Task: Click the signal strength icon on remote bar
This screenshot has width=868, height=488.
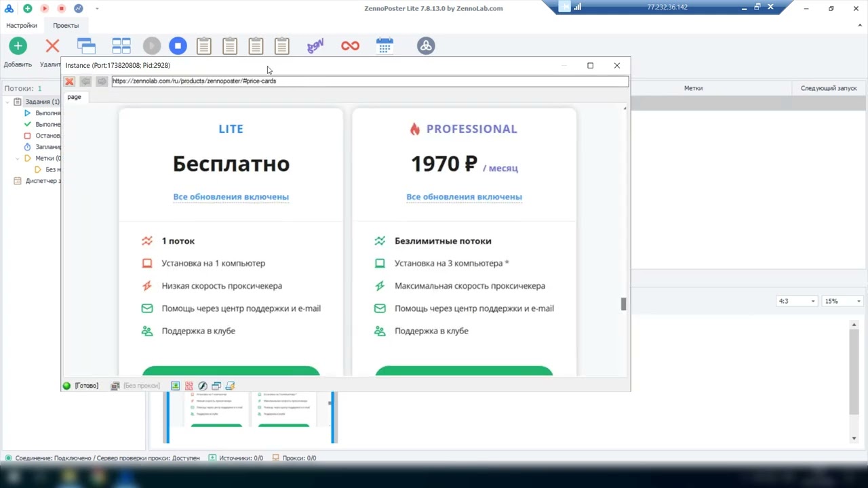Action: pos(578,7)
